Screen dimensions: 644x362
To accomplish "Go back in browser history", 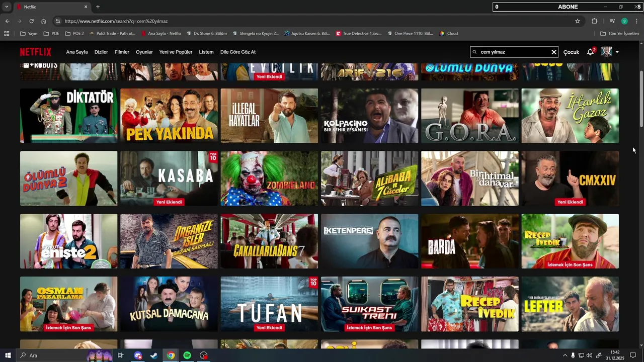I will [x=7, y=21].
